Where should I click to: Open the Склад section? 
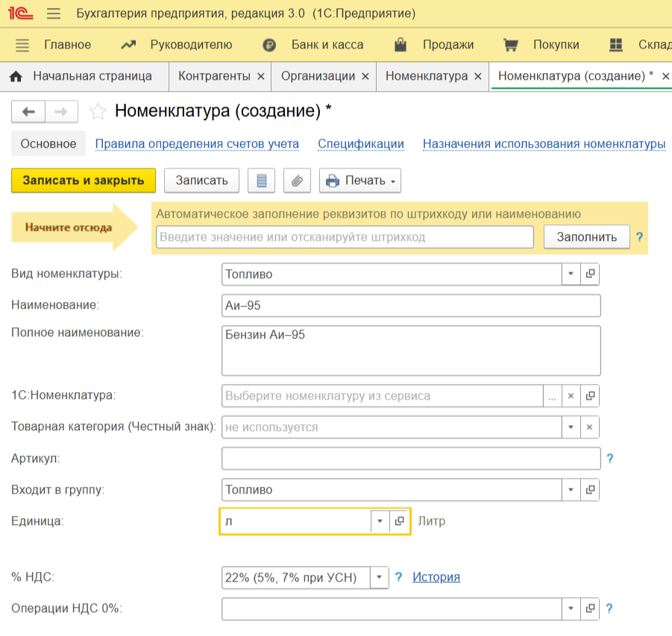(655, 45)
